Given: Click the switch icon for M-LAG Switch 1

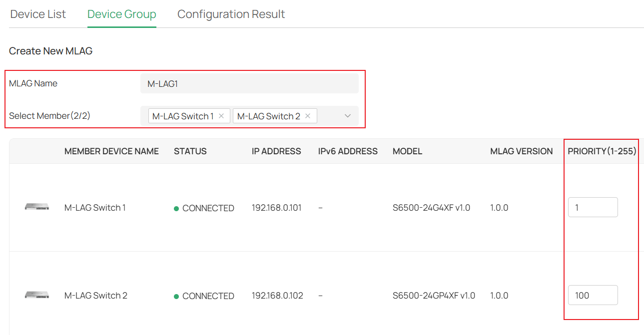Looking at the screenshot, I should [x=36, y=206].
